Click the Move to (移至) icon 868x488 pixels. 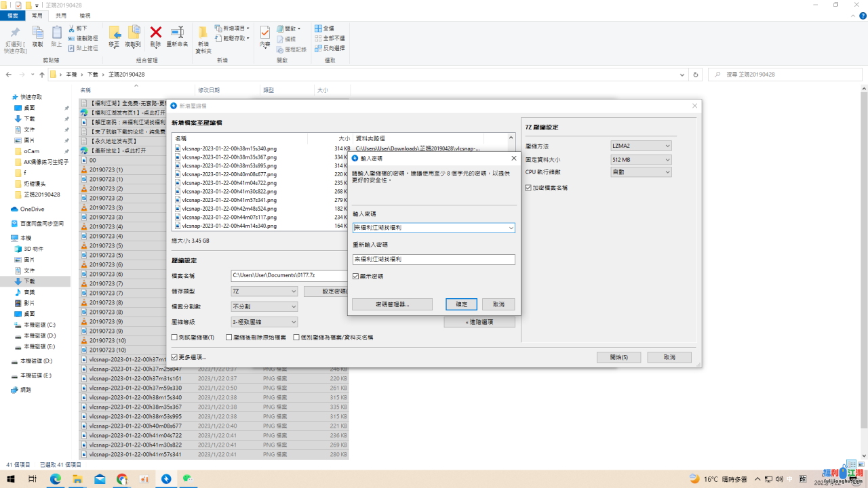point(114,33)
